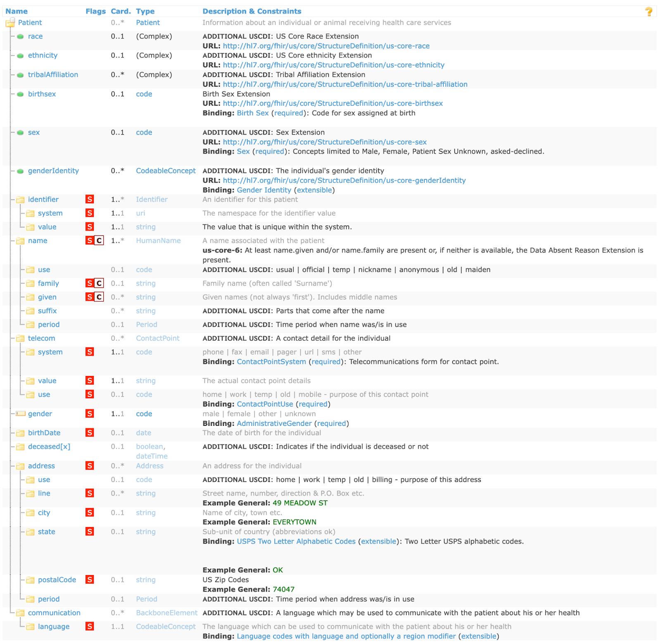Click the Address type link
Viewport: 661px width, 644px height.
point(150,466)
